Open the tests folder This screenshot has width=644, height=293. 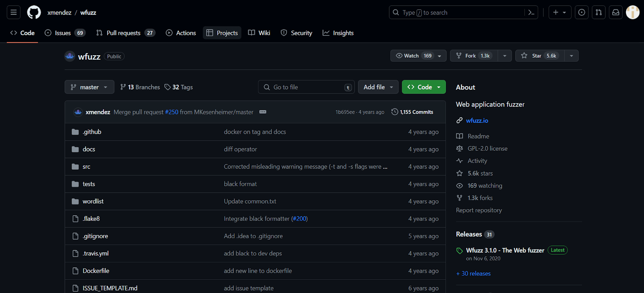pyautogui.click(x=89, y=184)
